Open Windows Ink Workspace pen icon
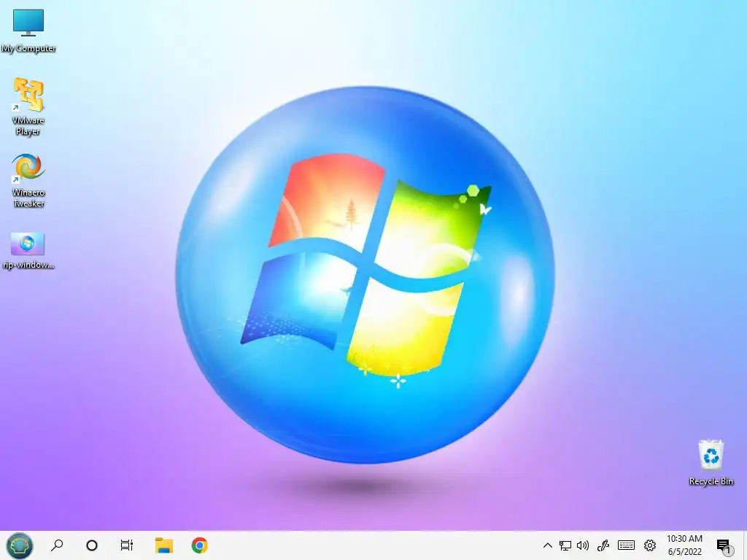Screen dimensions: 747x560 tap(603, 545)
